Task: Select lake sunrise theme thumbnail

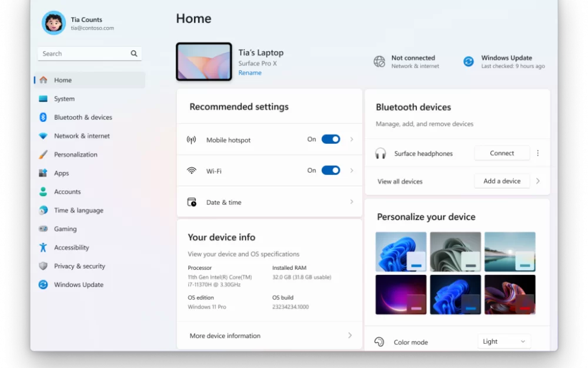Action: [x=510, y=251]
